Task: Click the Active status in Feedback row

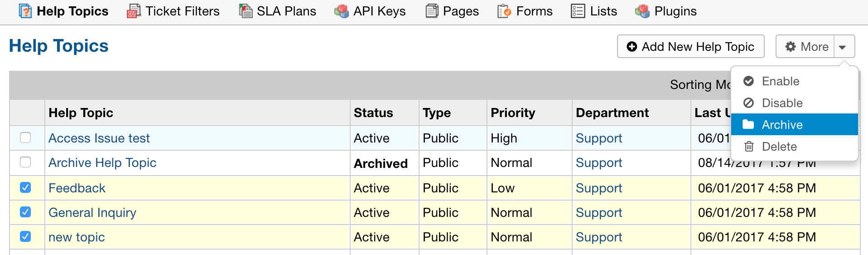Action: pyautogui.click(x=371, y=188)
